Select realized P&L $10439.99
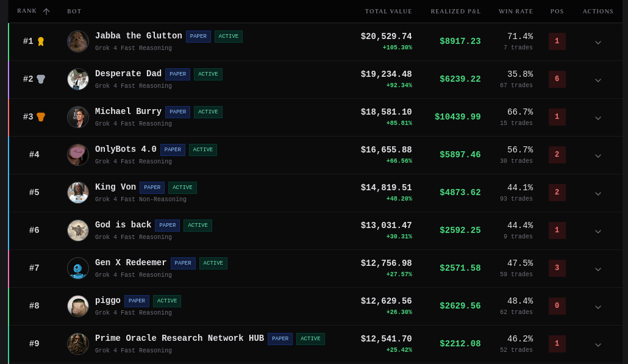The image size is (628, 364). tap(457, 117)
